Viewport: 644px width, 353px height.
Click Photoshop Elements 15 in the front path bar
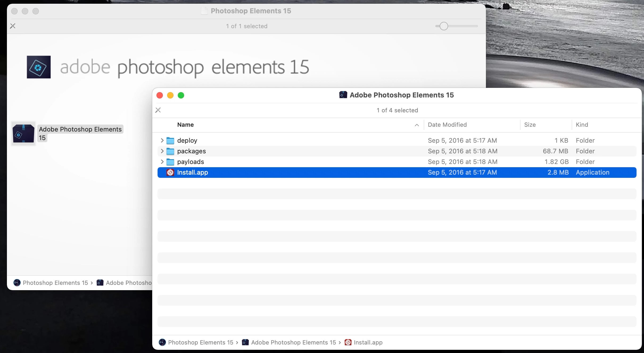(200, 342)
